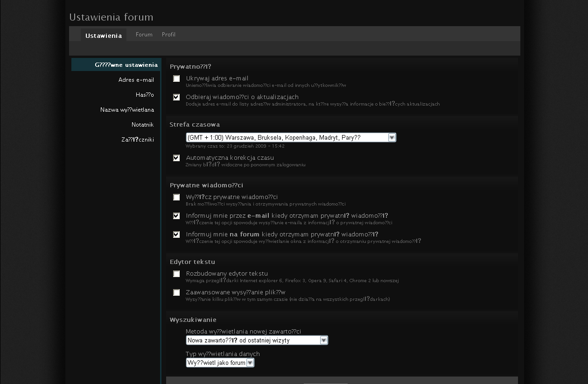Viewport: 588px width, 384px height.
Task: Check 'Wyłącz prywatne wiadomości' option
Action: coord(176,197)
